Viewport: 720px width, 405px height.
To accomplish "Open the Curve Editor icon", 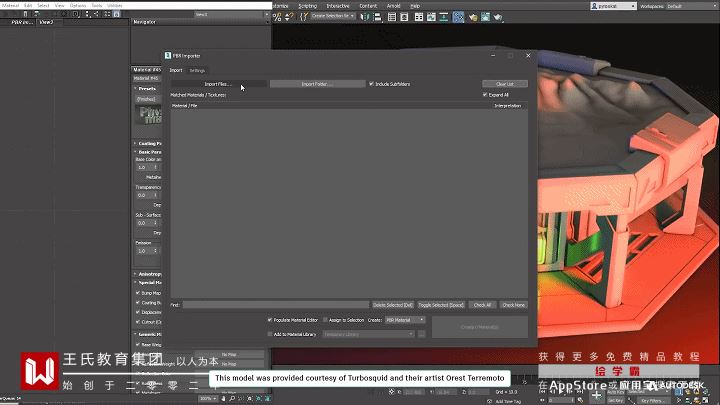I will (x=431, y=17).
